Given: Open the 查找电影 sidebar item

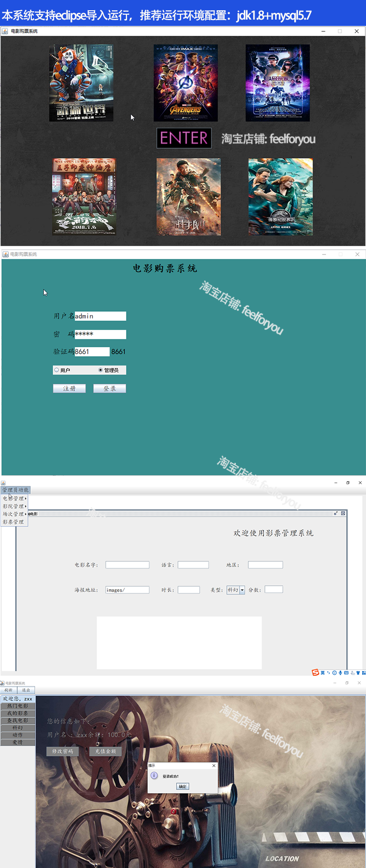Looking at the screenshot, I should (x=18, y=721).
